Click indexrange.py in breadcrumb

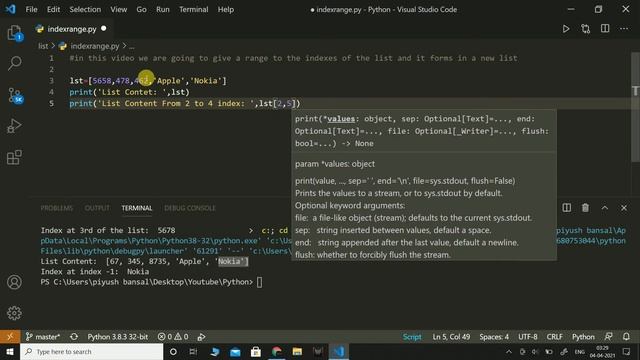tap(95, 46)
